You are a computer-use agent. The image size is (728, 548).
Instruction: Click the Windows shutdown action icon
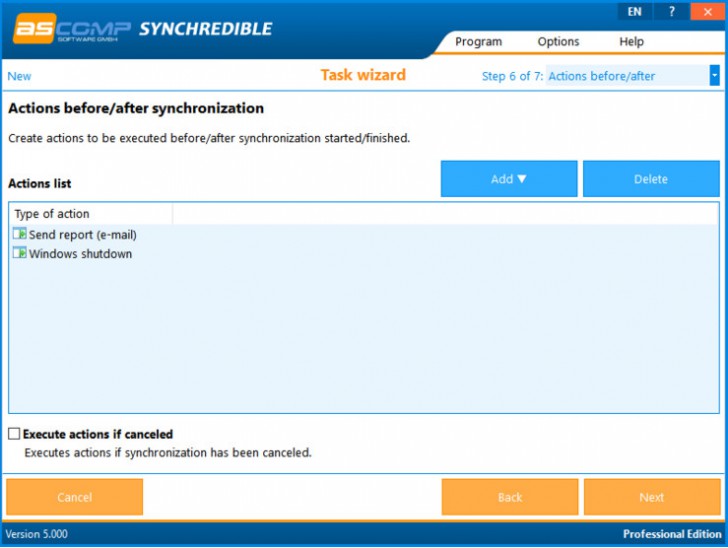20,253
